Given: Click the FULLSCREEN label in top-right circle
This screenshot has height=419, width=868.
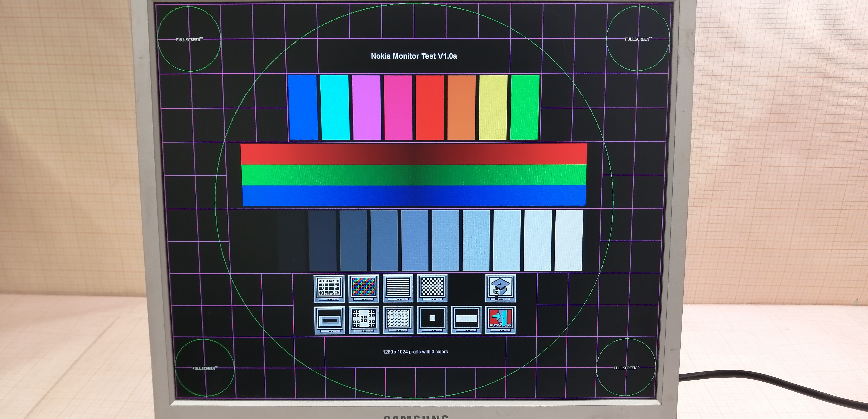Looking at the screenshot, I should point(638,39).
